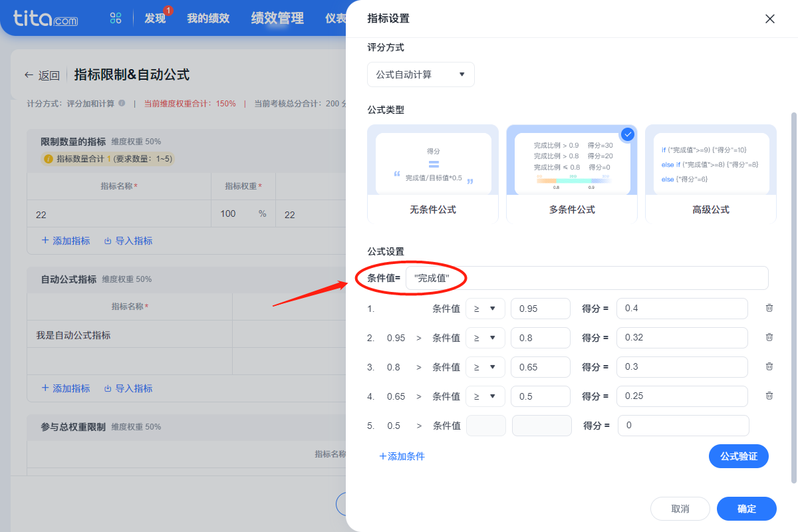Open the 公式自动计算 scoring method dropdown
Image resolution: width=798 pixels, height=532 pixels.
pos(420,74)
